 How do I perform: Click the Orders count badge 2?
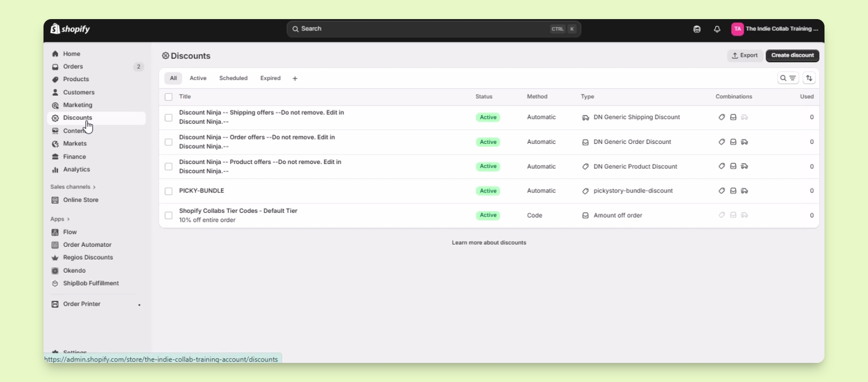(x=138, y=67)
